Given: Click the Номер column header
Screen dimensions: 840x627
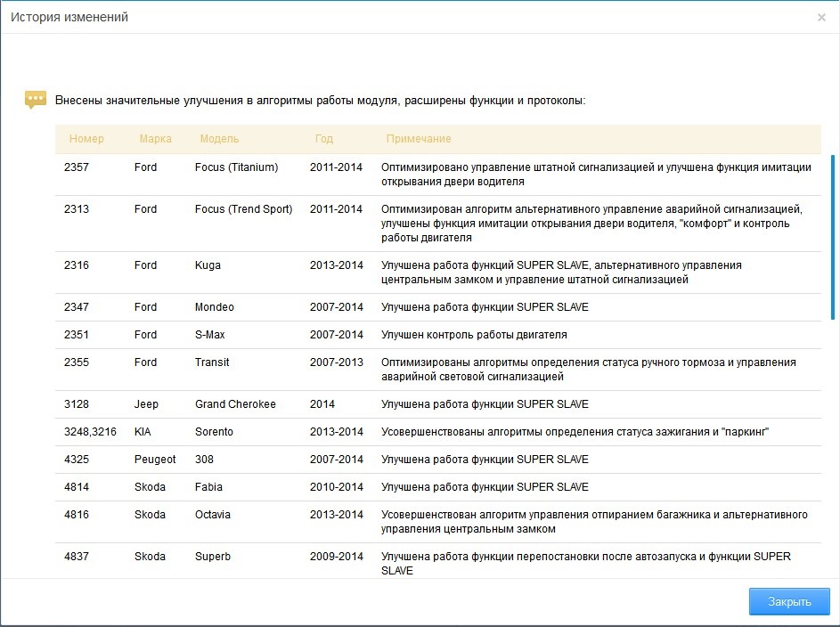Looking at the screenshot, I should (86, 139).
